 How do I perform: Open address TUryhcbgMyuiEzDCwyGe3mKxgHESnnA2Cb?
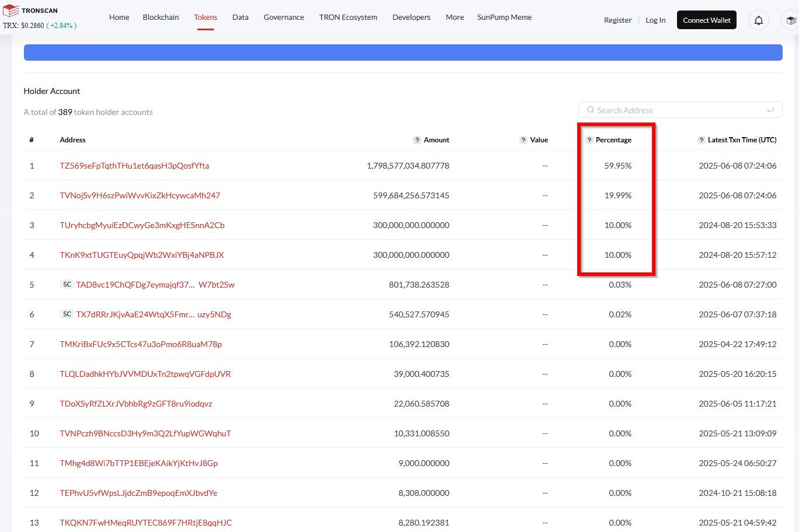pyautogui.click(x=142, y=225)
